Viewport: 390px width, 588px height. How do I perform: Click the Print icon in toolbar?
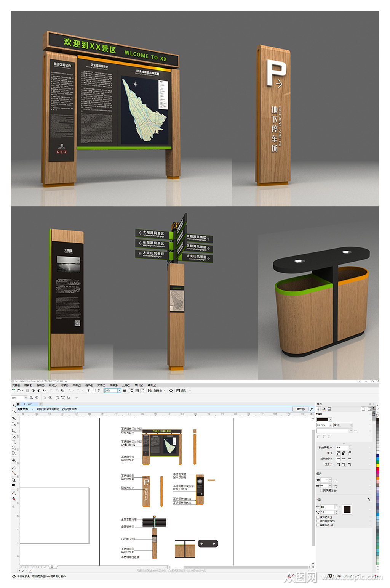pyautogui.click(x=44, y=391)
